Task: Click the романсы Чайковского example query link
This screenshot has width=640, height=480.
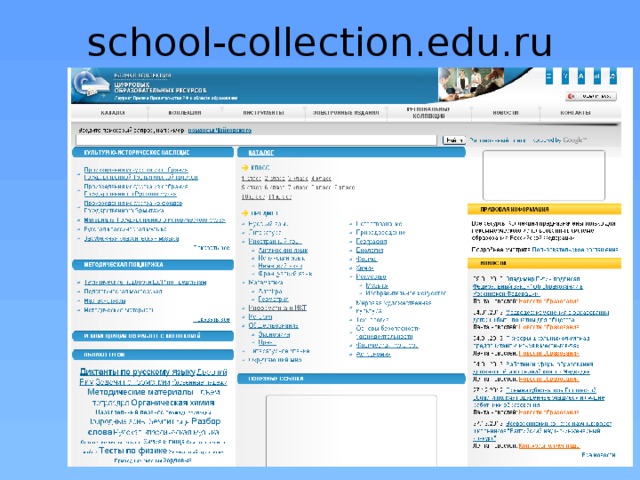Action: (220, 130)
